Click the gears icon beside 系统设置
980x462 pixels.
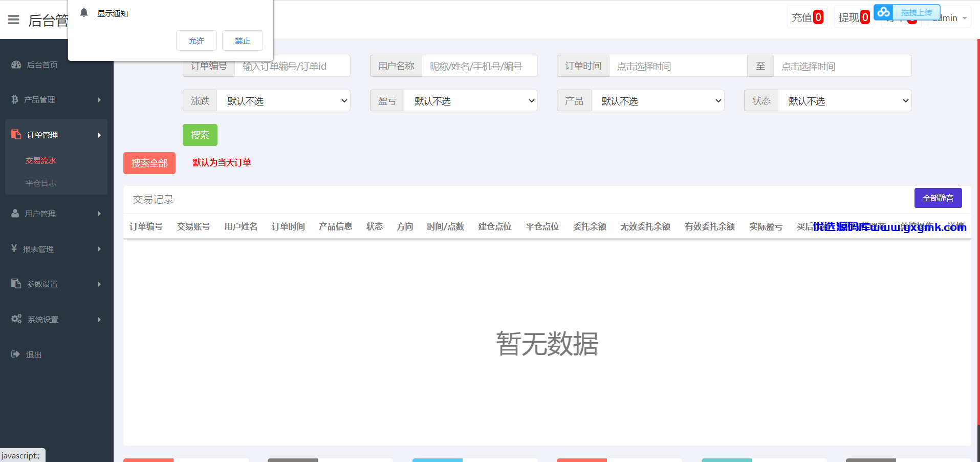(x=16, y=319)
